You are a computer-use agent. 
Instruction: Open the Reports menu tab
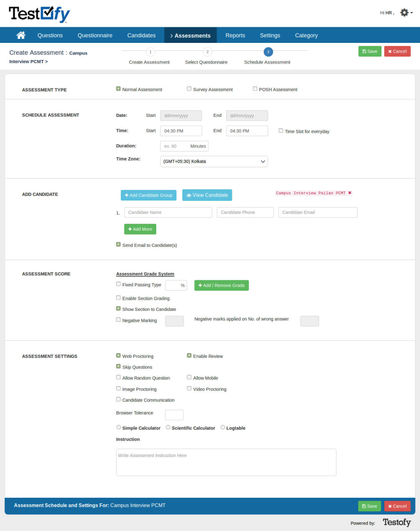click(x=235, y=35)
